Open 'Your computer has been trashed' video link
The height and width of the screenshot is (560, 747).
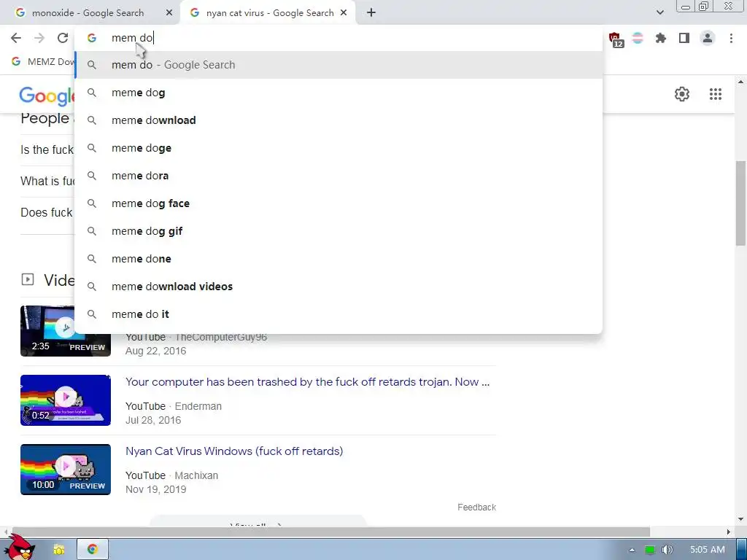307,382
